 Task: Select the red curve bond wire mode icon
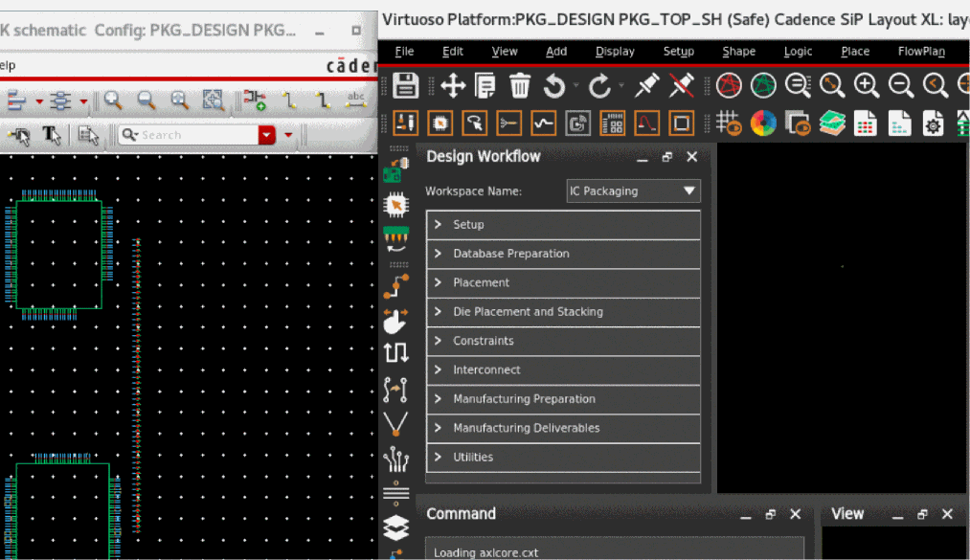(x=646, y=123)
